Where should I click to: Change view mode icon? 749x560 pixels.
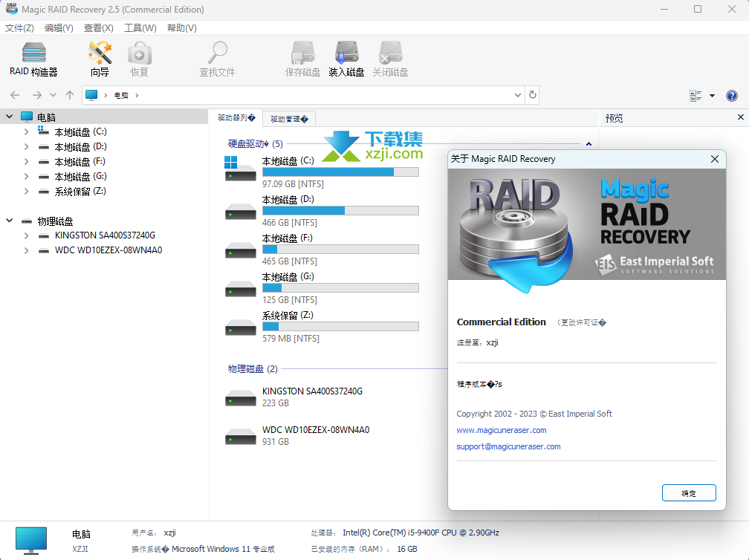pos(695,96)
